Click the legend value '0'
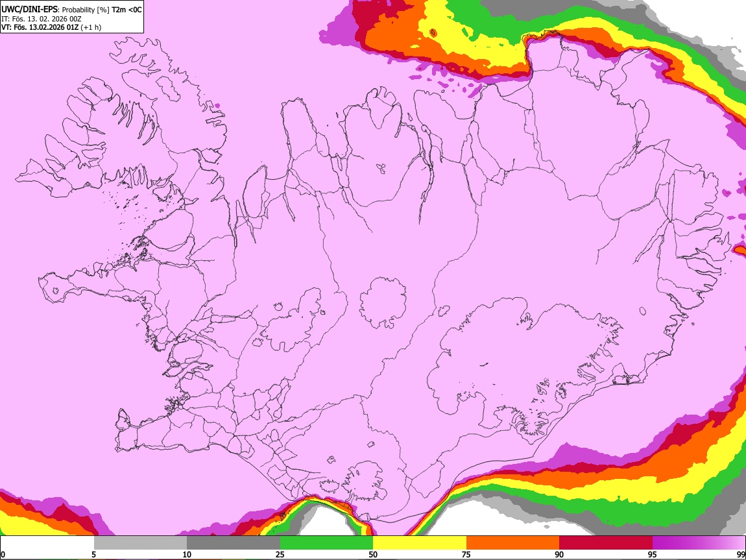Viewport: 746px width, 560px height. (3, 554)
